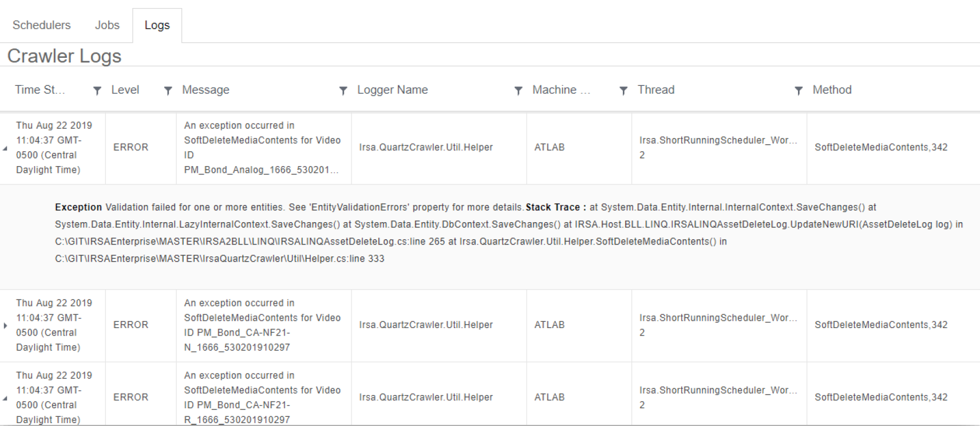
Task: Click the thread cell in the PM_Bond_Analog row
Action: (718, 148)
